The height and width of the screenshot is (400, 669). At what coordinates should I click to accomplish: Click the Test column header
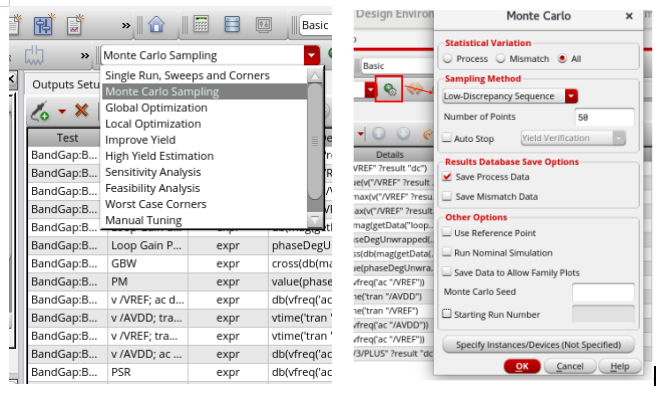pyautogui.click(x=67, y=138)
